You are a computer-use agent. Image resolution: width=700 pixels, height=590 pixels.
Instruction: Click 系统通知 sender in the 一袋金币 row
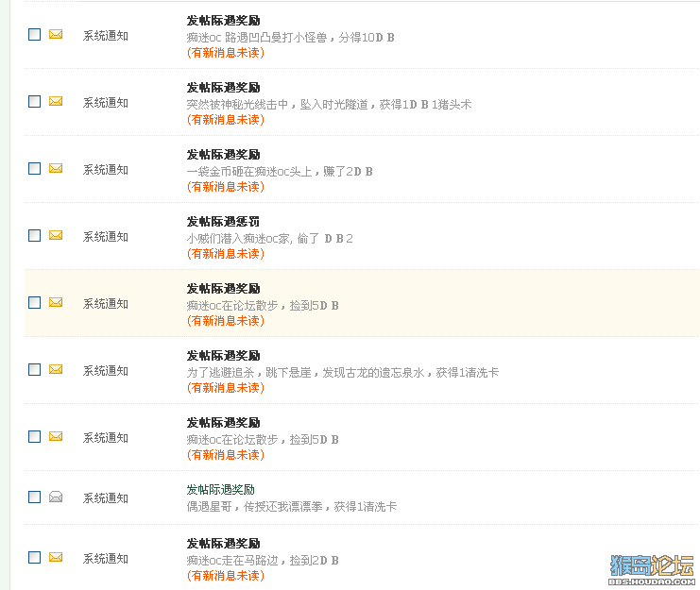click(106, 170)
